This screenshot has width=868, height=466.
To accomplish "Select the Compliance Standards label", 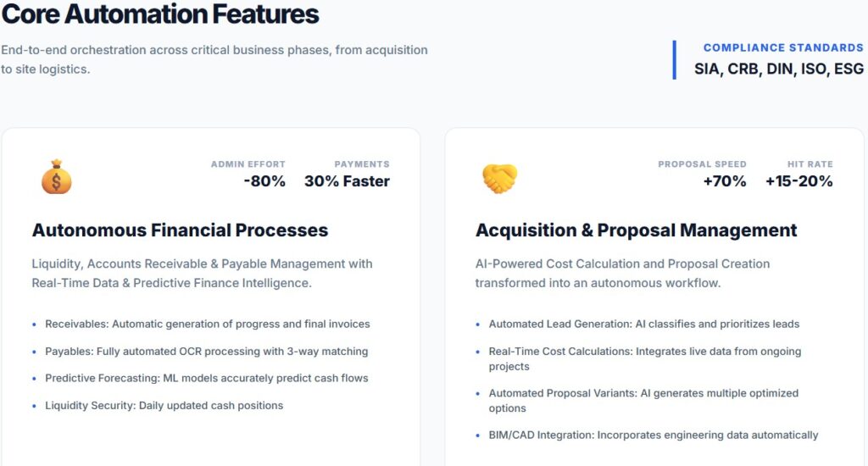I will pos(783,48).
